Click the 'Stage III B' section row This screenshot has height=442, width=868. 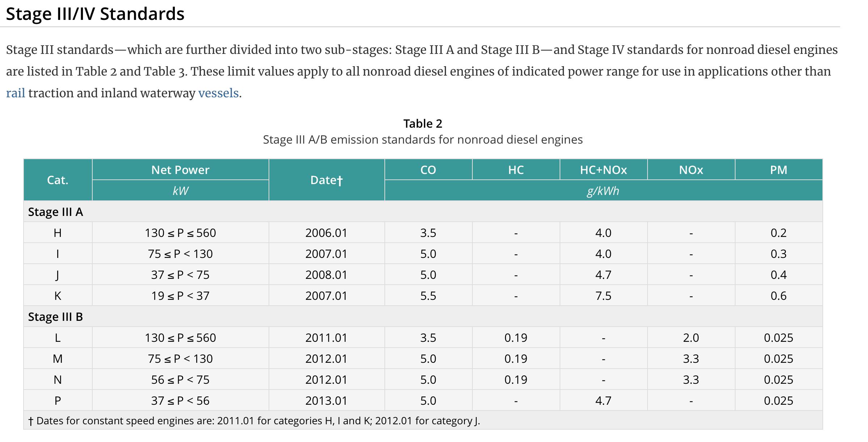56,316
